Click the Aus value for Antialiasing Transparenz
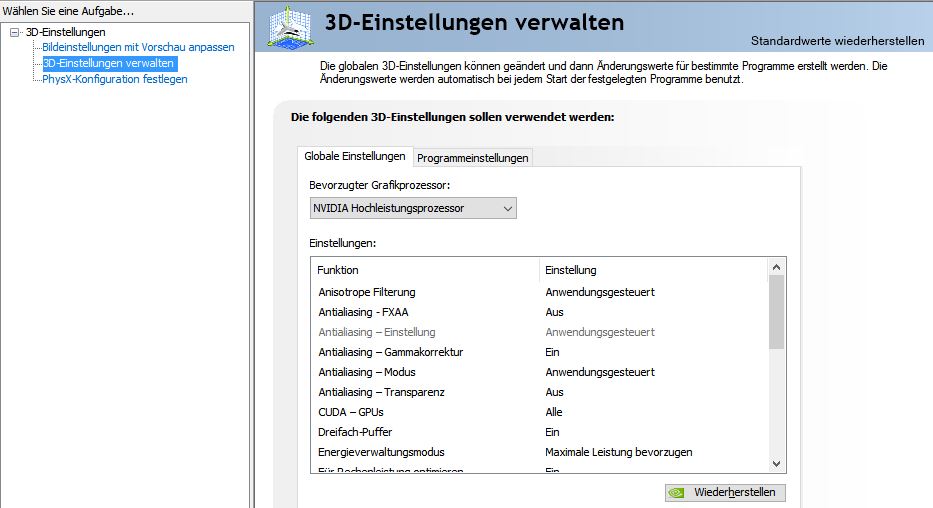Screen dimensions: 933x508 [554, 392]
